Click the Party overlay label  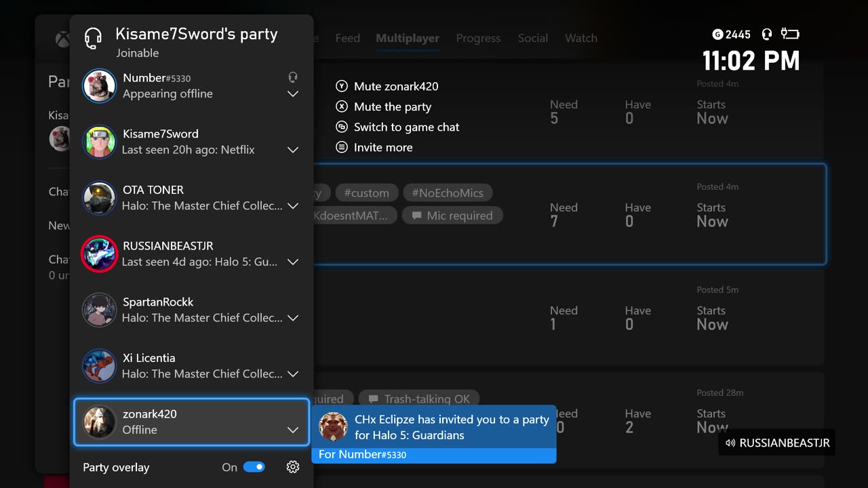tap(116, 467)
